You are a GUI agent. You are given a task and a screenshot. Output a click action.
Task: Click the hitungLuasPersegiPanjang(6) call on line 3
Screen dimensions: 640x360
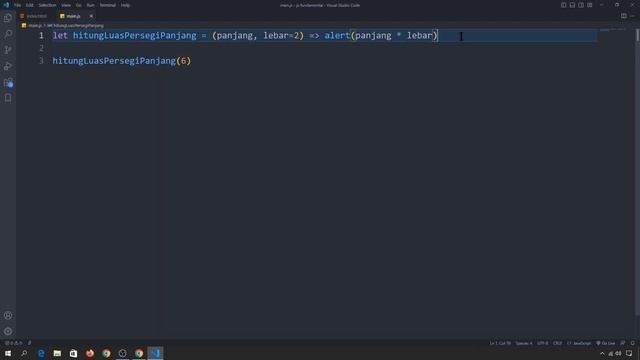click(x=122, y=61)
